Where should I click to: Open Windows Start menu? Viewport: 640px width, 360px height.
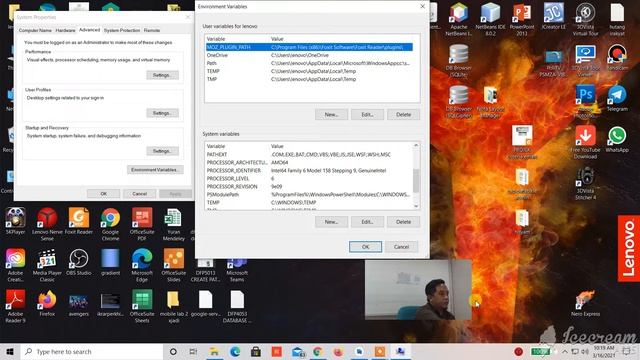coord(10,351)
